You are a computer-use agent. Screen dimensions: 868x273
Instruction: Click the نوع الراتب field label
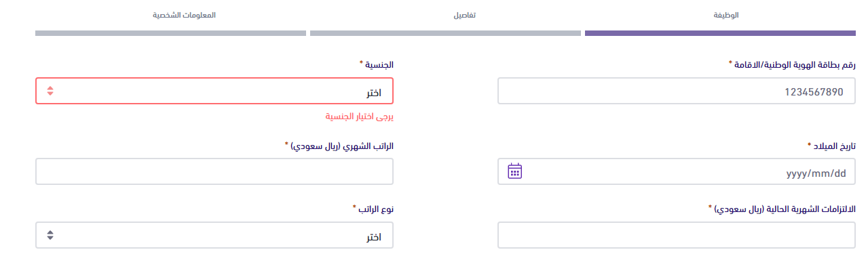374,209
